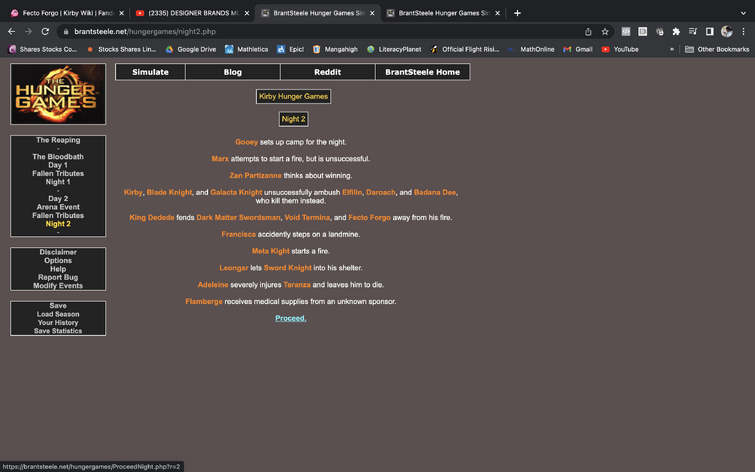Open the Chrome profile avatar
This screenshot has height=472, width=755.
click(x=727, y=31)
